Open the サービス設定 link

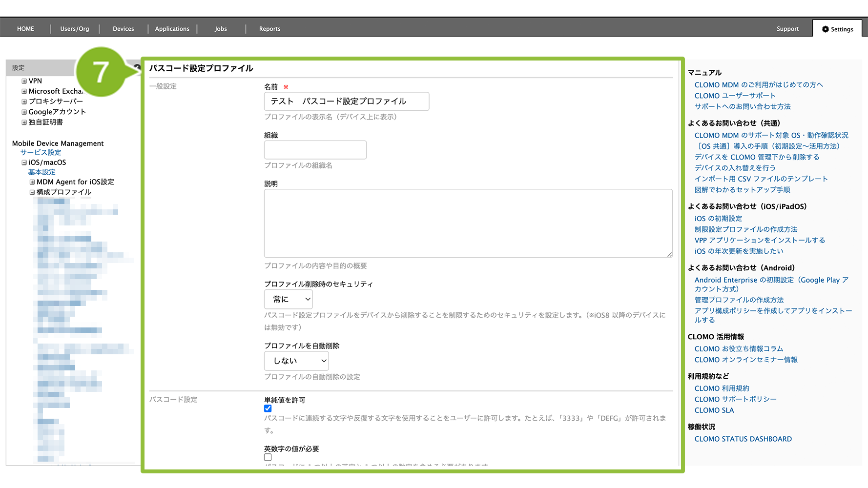pos(41,153)
